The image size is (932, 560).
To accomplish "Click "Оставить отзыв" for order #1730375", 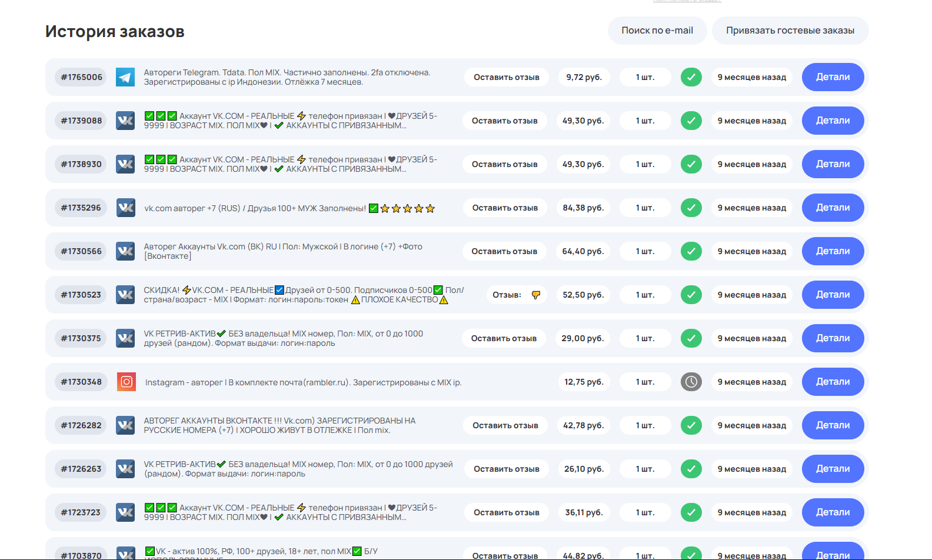I will pyautogui.click(x=504, y=338).
